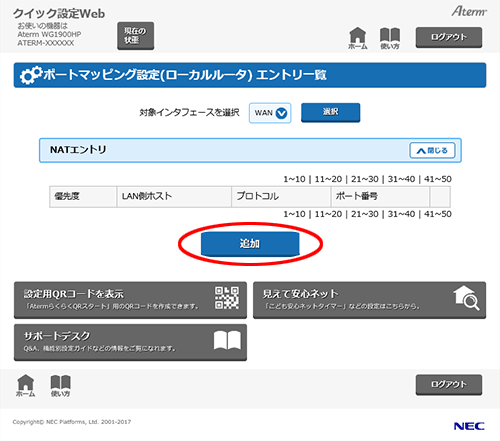Click the bottom 使い方 book icon

pyautogui.click(x=60, y=386)
